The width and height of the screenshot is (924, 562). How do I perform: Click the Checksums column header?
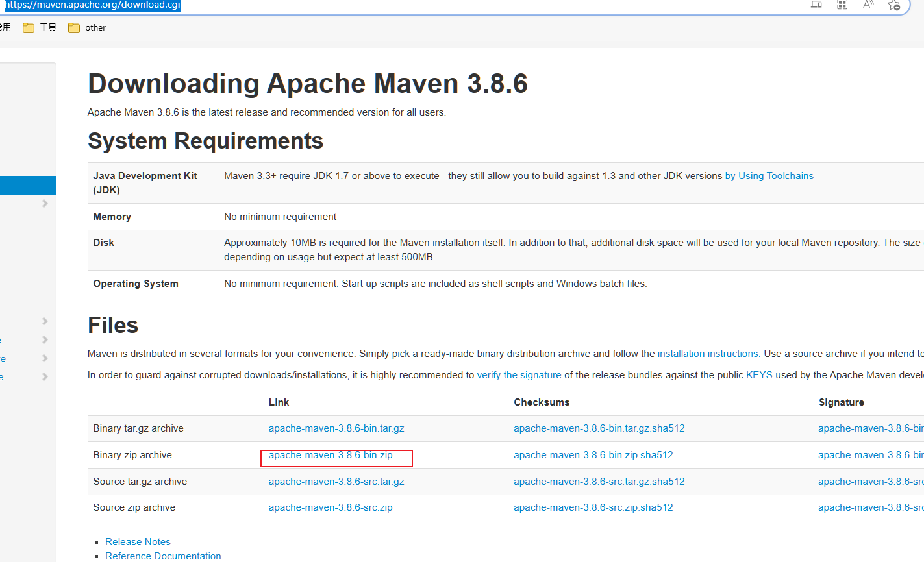[542, 402]
